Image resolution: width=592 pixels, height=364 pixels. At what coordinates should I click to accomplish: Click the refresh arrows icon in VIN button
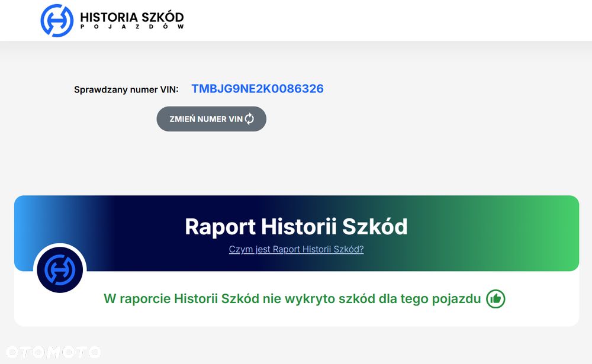click(250, 119)
